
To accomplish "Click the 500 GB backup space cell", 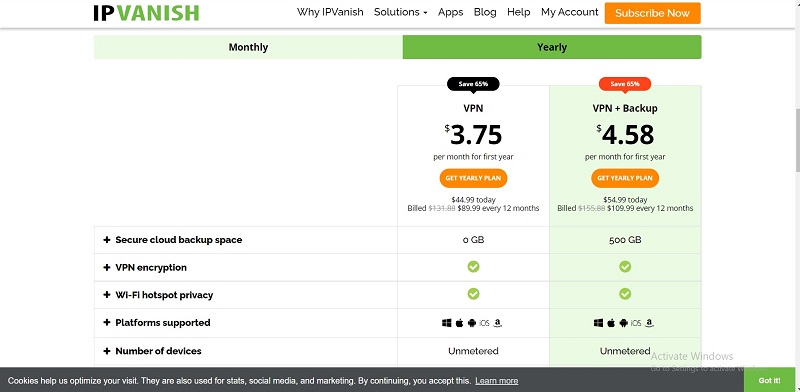I will (625, 240).
